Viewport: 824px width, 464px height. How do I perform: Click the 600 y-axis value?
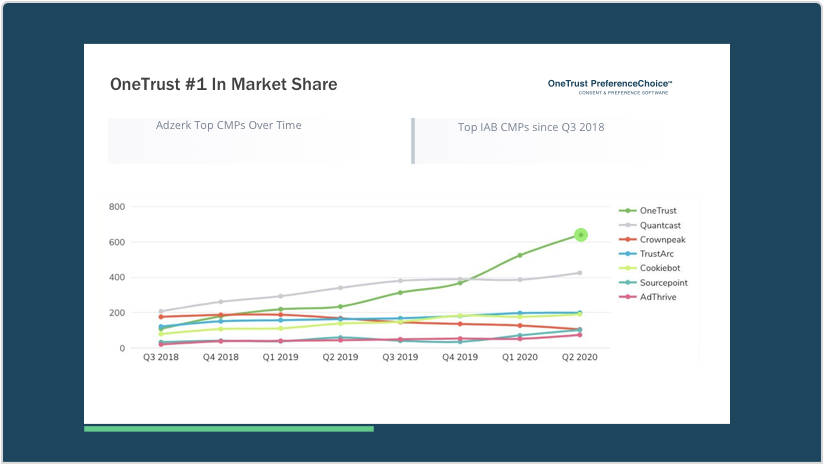117,242
